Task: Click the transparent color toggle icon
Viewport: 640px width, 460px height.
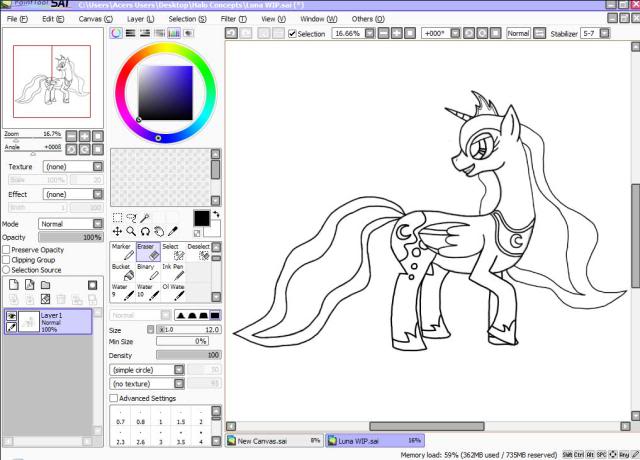Action: point(197,233)
